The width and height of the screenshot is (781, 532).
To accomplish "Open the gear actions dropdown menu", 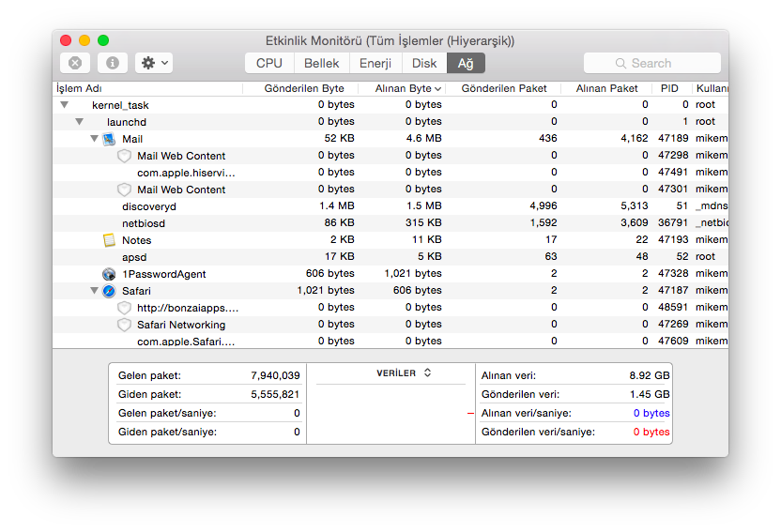I will tap(154, 63).
